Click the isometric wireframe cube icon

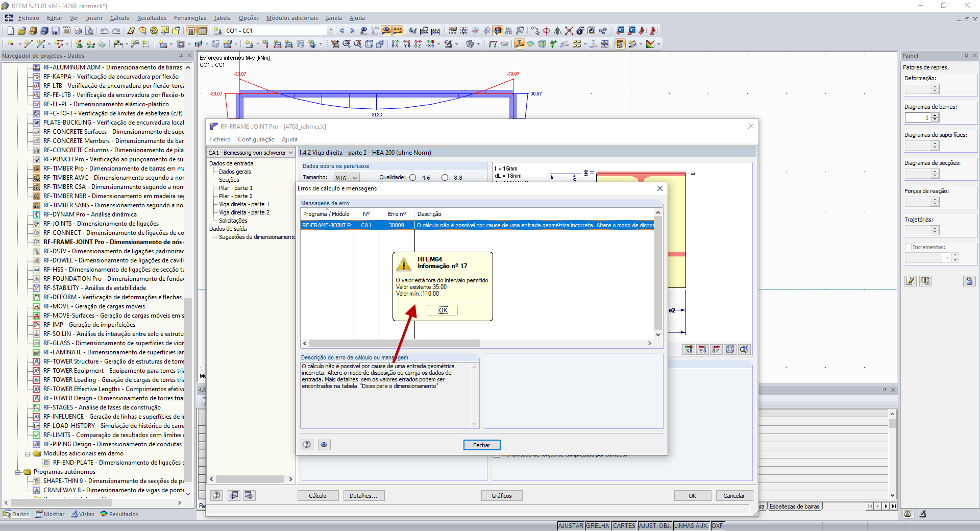click(369, 44)
